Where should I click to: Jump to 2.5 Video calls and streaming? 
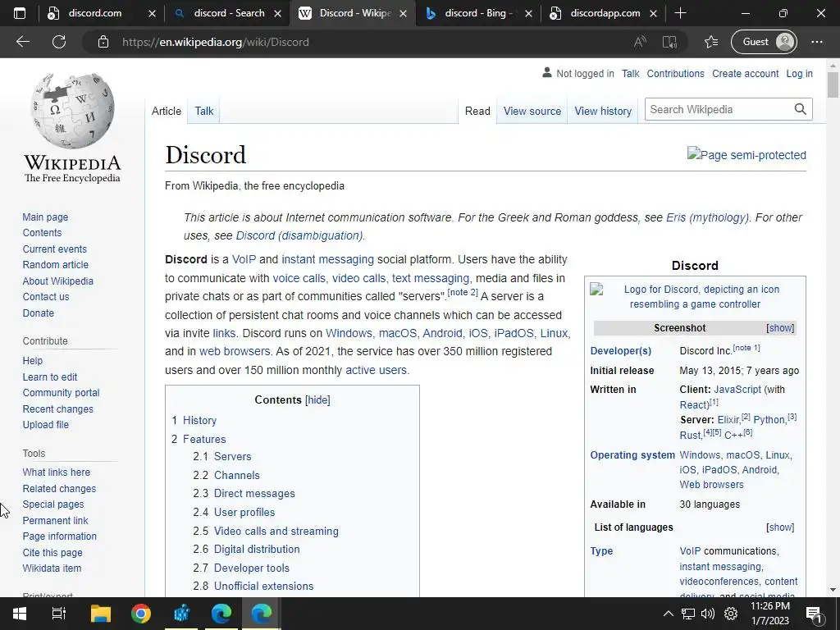(x=276, y=531)
